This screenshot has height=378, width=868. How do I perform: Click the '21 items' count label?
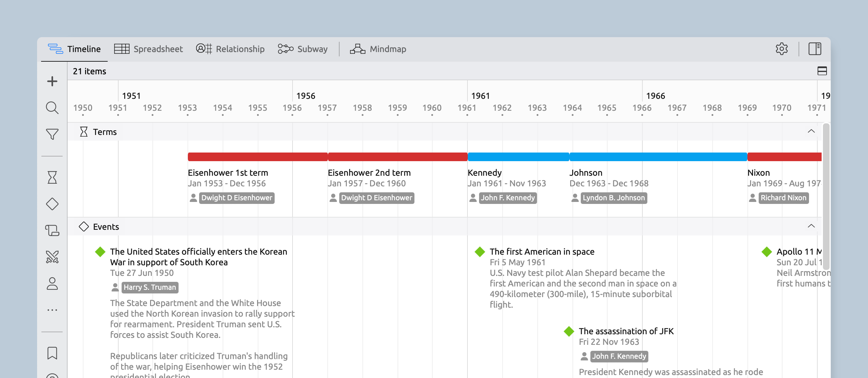(x=89, y=71)
